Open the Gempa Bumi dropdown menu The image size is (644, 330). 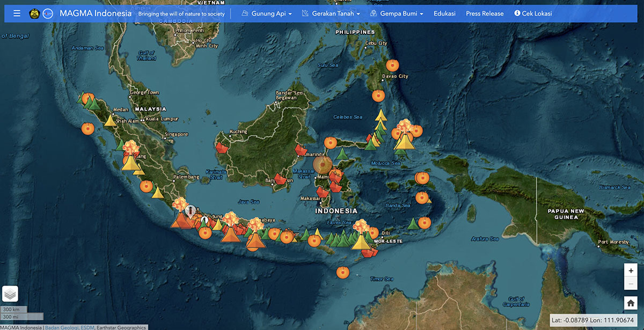click(397, 13)
